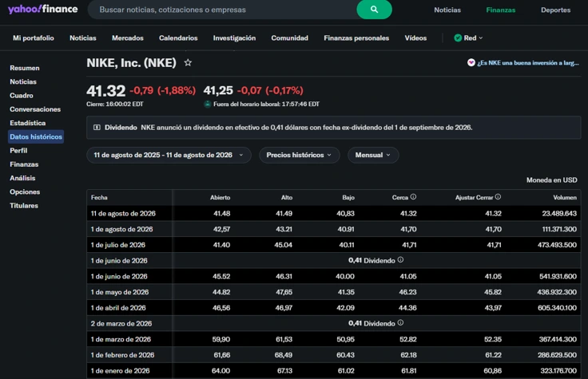Viewport: 588px width, 379px height.
Task: Click the green search magnifier button
Action: tap(374, 10)
